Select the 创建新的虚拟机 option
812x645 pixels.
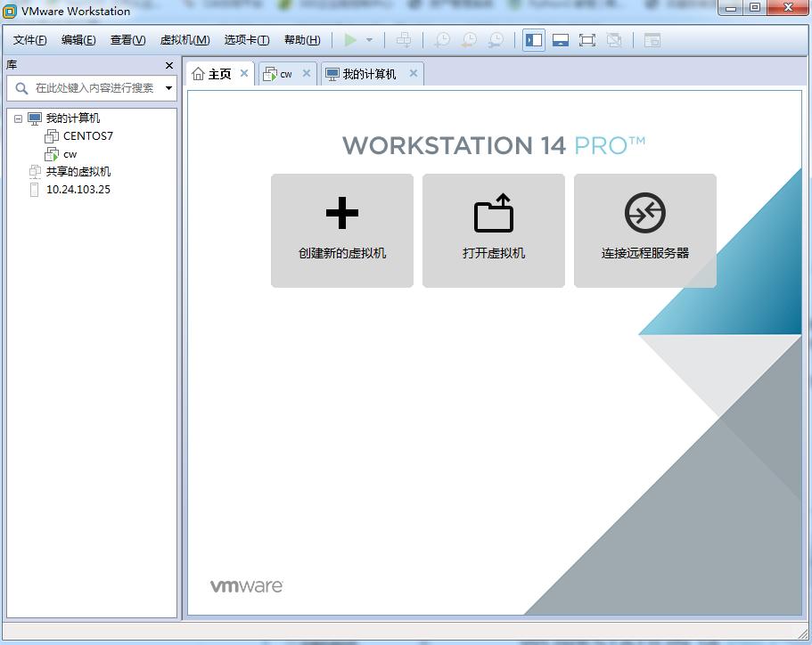pos(341,230)
